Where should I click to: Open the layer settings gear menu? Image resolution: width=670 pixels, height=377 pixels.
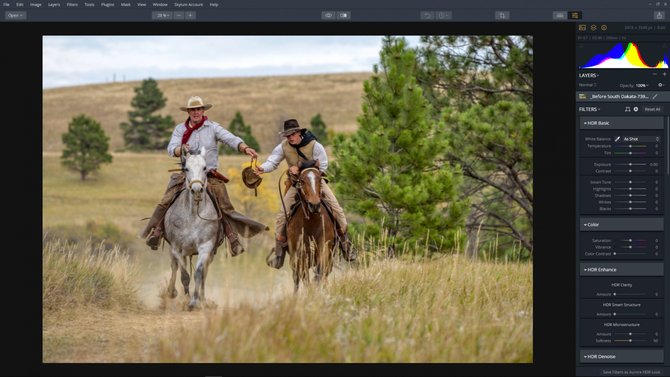[661, 85]
